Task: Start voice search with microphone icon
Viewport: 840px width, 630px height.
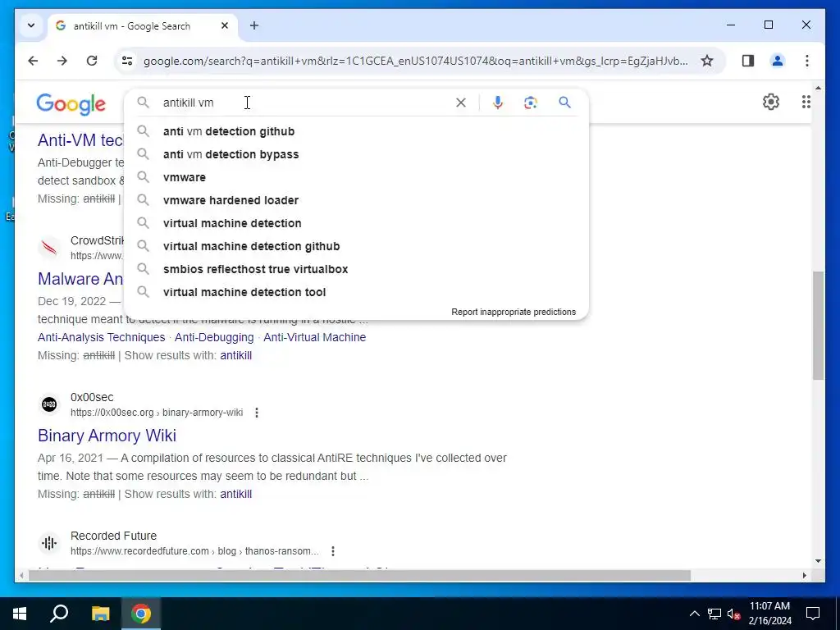Action: pyautogui.click(x=498, y=103)
